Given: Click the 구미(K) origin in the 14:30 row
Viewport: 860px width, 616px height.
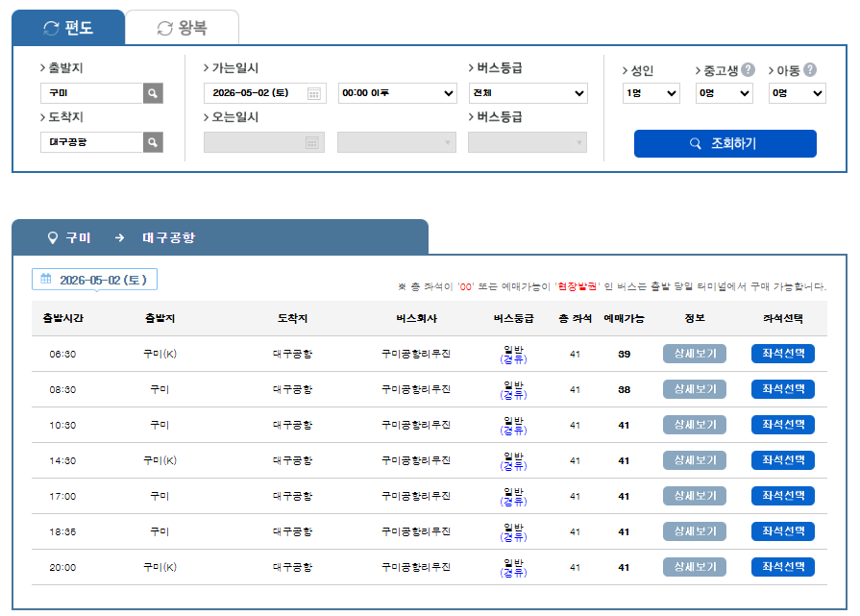Looking at the screenshot, I should click(160, 460).
